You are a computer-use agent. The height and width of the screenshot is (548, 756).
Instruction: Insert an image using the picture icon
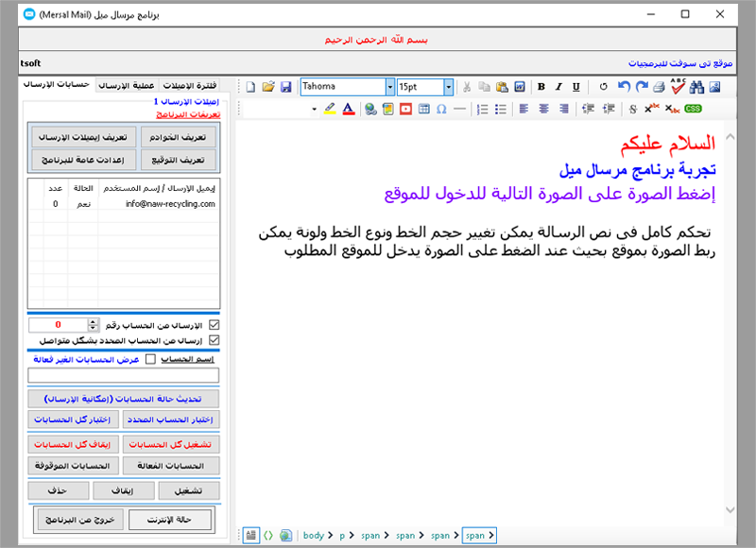(714, 87)
